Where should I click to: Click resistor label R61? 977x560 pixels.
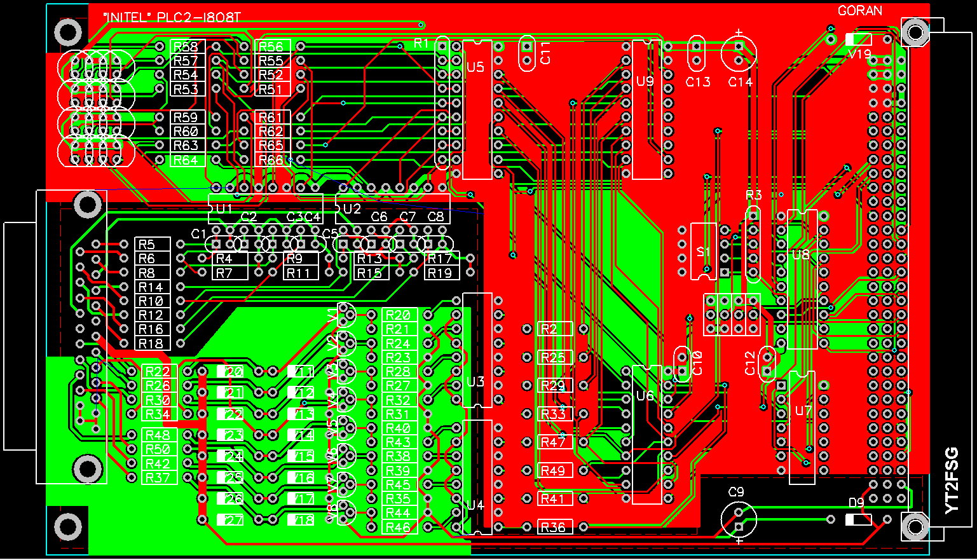(x=271, y=118)
